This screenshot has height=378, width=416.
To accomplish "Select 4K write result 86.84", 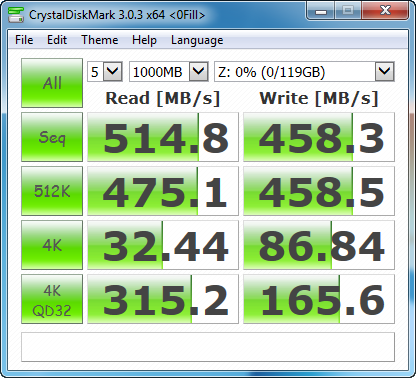I will (319, 245).
